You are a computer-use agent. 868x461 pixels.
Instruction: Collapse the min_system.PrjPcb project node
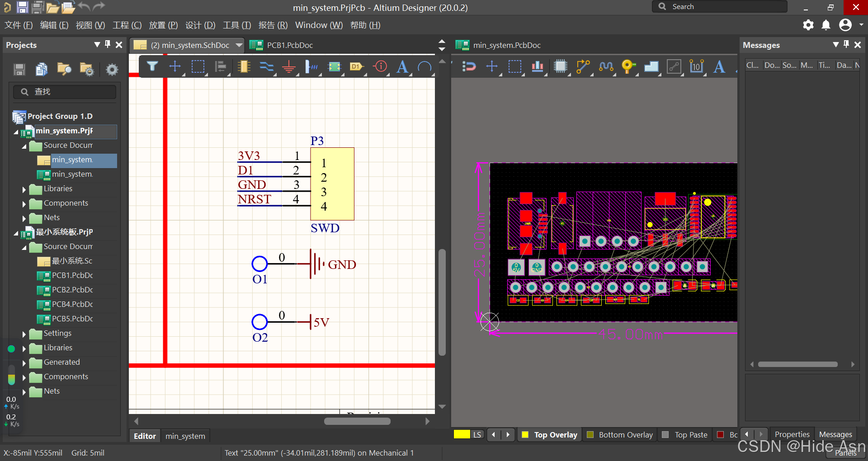coord(16,132)
